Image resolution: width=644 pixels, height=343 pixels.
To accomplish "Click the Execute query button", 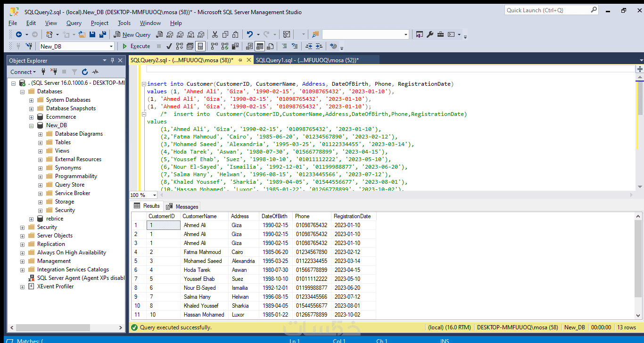I will (136, 46).
